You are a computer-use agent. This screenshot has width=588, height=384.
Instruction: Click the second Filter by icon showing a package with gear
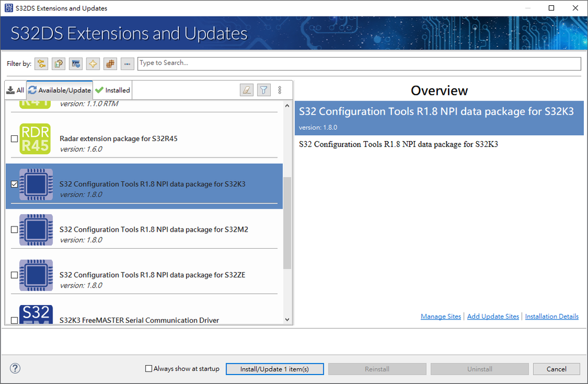coord(58,64)
